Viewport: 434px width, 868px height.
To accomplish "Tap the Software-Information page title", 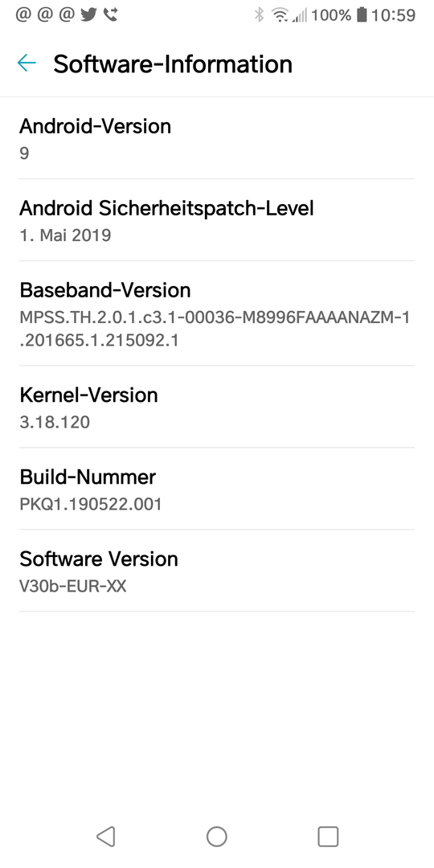I will [x=173, y=63].
